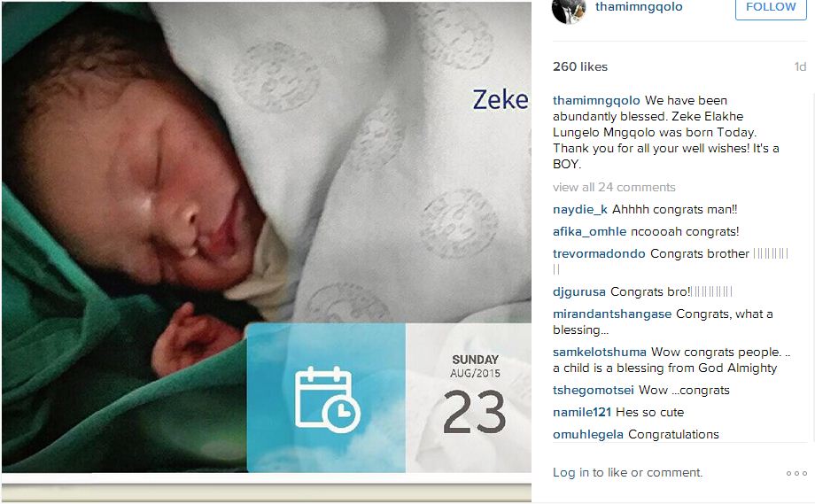Open omuhlegela commenter profile
815x504 pixels.
click(588, 434)
